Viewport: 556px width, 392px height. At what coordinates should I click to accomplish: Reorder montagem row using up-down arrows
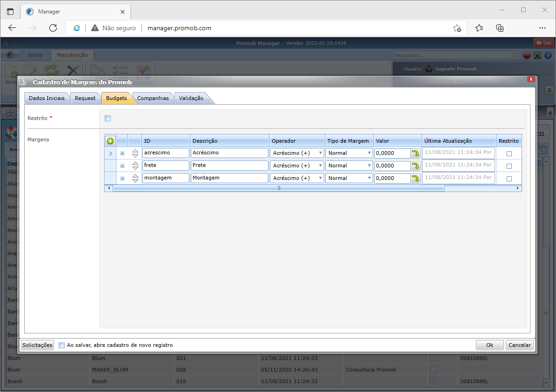135,178
